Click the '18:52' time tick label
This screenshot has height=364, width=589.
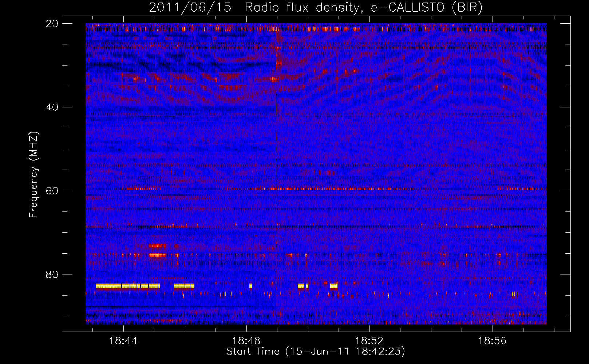[x=369, y=341]
